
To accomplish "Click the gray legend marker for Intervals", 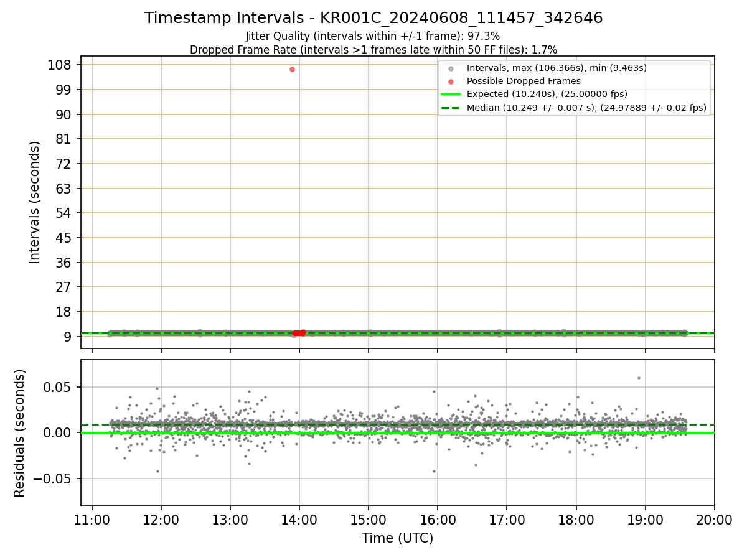I will (451, 68).
